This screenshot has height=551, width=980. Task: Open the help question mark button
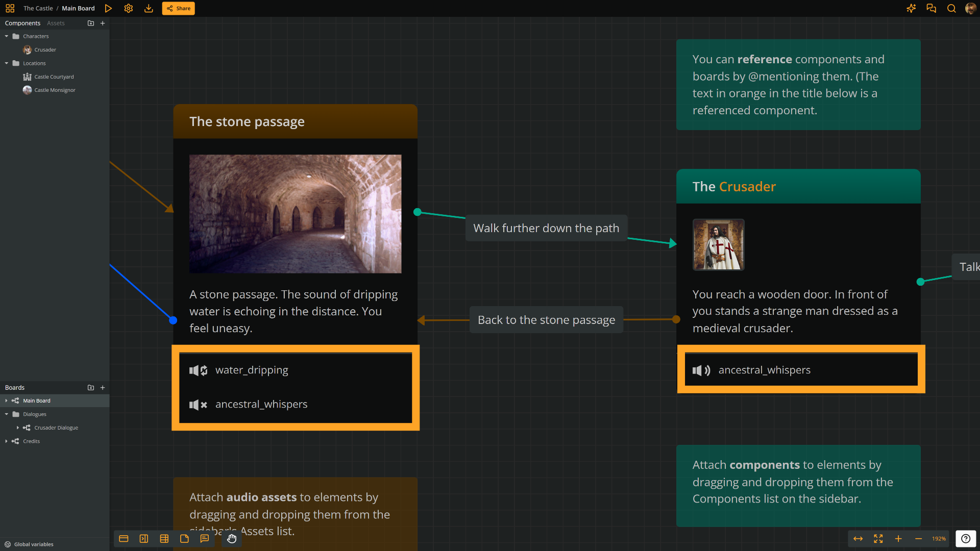point(966,539)
